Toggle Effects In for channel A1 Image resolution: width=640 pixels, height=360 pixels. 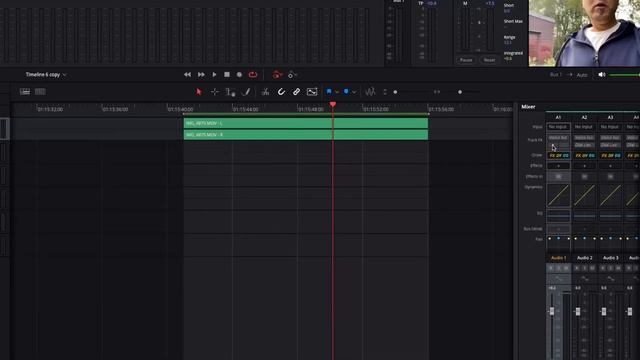coord(558,177)
